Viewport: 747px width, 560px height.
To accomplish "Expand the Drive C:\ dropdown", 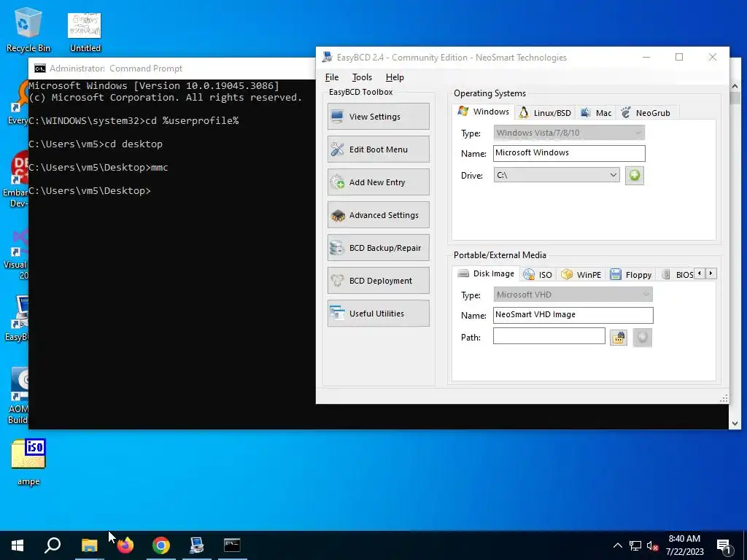I will pyautogui.click(x=557, y=175).
